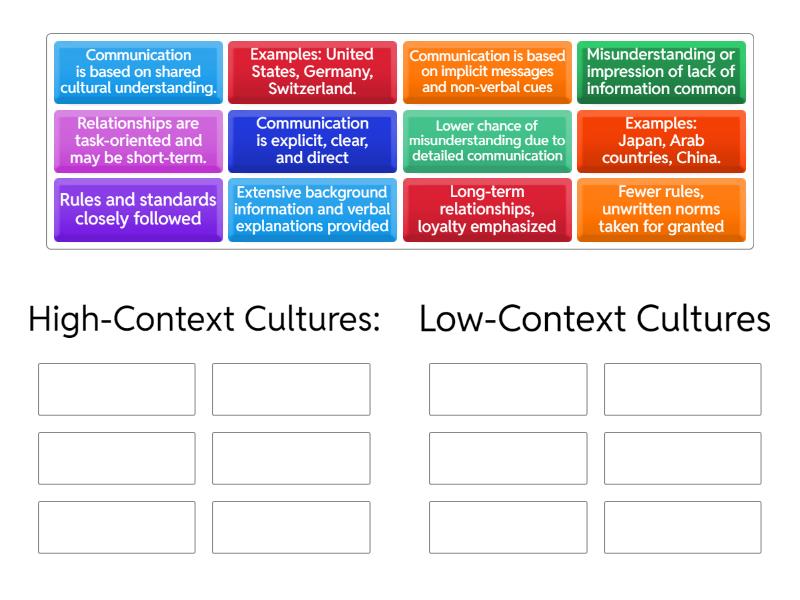Click the top-left empty box under Low-Context Cultures
This screenshot has height=600, width=800.
507,389
